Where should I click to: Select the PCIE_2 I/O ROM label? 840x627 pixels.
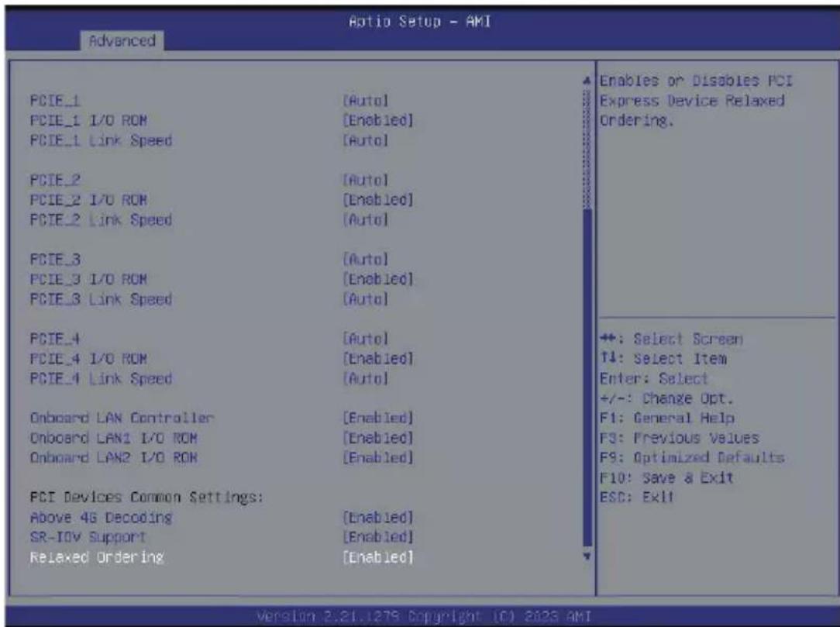(88, 200)
